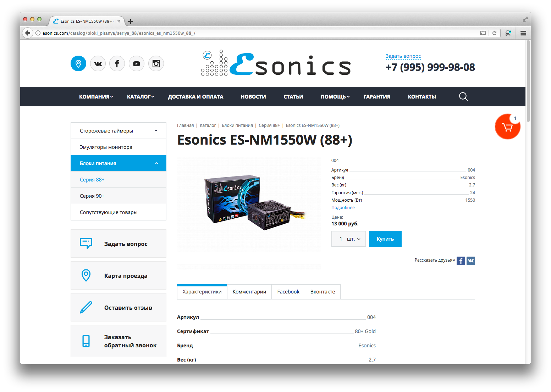Image resolution: width=551 pixels, height=392 pixels.
Task: Open the шт. unit dropdown
Action: click(354, 239)
